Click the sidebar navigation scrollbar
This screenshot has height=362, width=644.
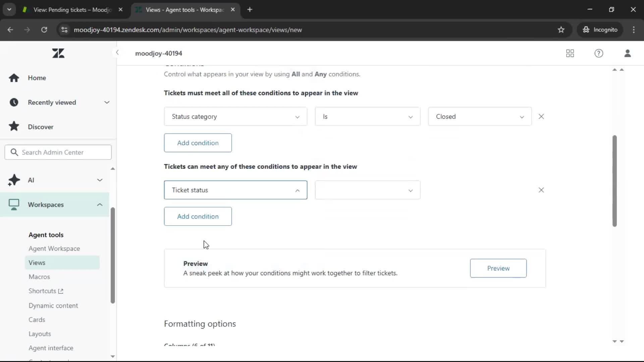(x=113, y=255)
